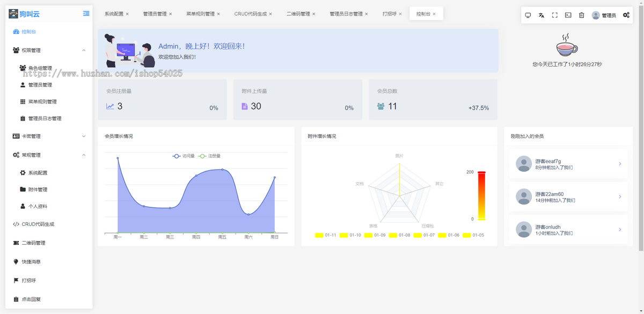Switch to the 菜单规则管理 tab
The height and width of the screenshot is (314, 644).
coord(200,14)
